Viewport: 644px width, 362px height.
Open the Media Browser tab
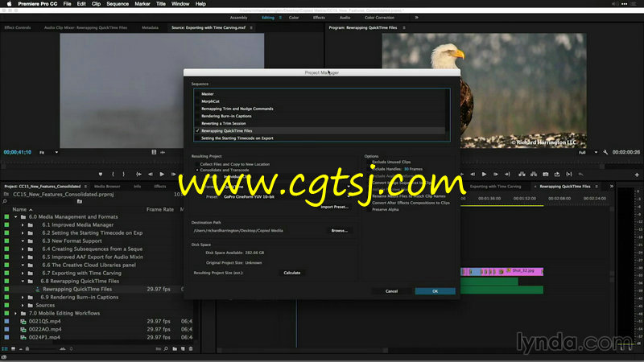click(107, 187)
